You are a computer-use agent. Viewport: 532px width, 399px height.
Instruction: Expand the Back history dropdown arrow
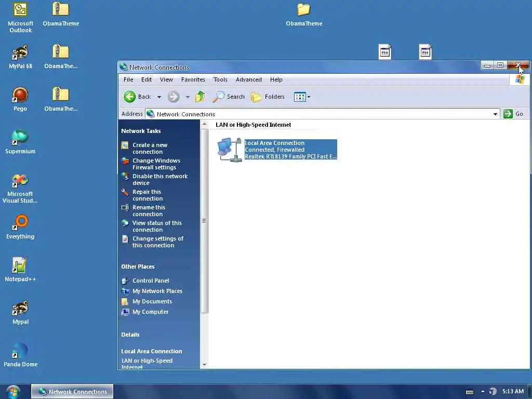click(159, 97)
